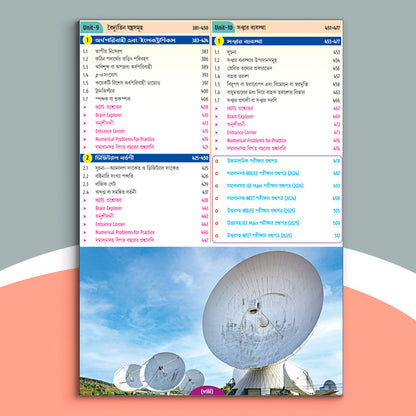Open Entrance Corner in Unit-9 chapter 2
This screenshot has width=416, height=416.
(x=110, y=224)
